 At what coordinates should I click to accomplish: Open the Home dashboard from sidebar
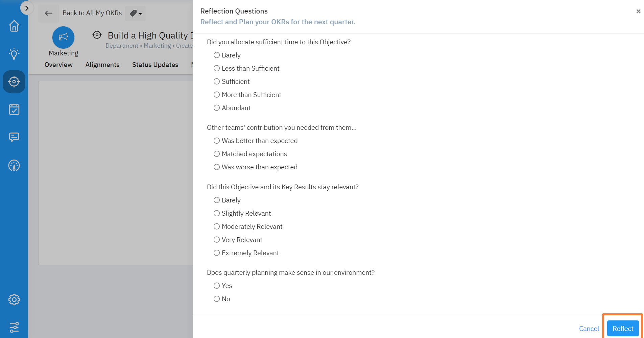(14, 26)
